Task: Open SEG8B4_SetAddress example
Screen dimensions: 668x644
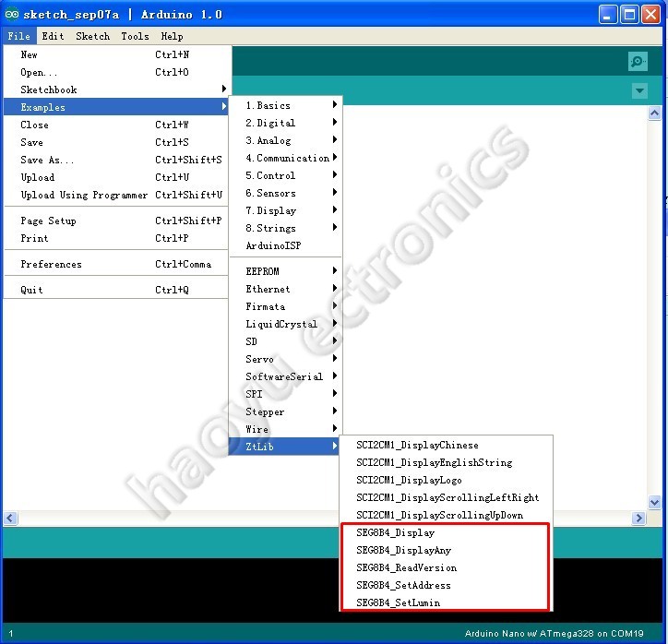Action: tap(446, 585)
